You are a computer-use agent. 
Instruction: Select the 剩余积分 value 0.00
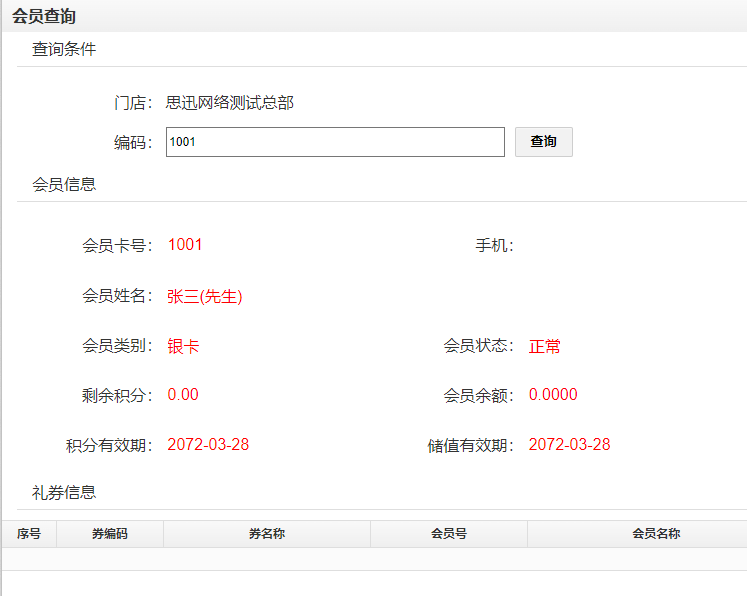183,394
